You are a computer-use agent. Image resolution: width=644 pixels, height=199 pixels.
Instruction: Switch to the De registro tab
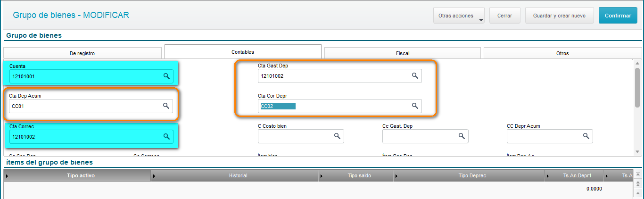coord(83,53)
